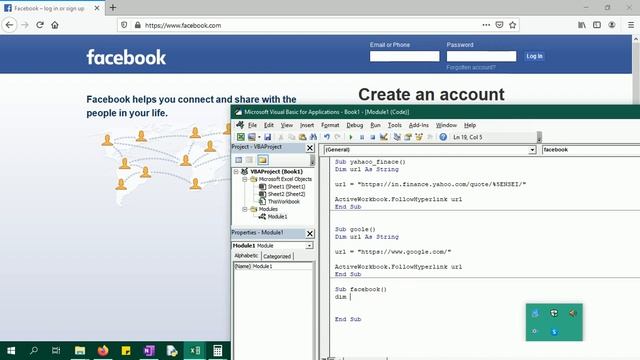Open the Add-Ins menu
Viewport: 640px width, 360px height.
pyautogui.click(x=419, y=125)
